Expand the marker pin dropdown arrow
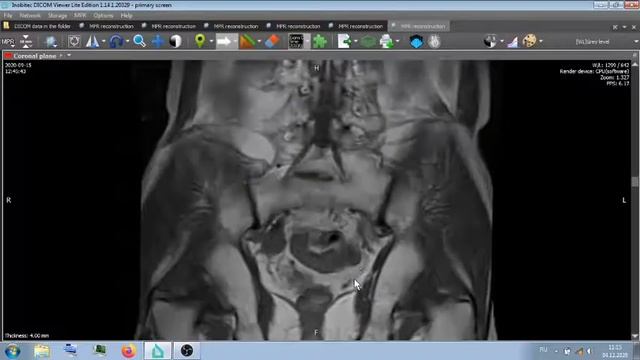This screenshot has height=360, width=640. [x=211, y=41]
